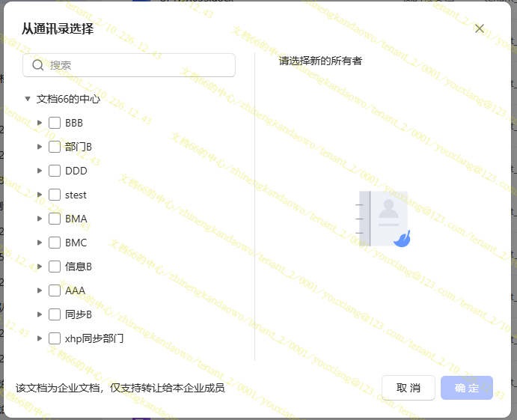The image size is (517, 420).
Task: Check the 同步B checkbox
Action: click(x=55, y=314)
